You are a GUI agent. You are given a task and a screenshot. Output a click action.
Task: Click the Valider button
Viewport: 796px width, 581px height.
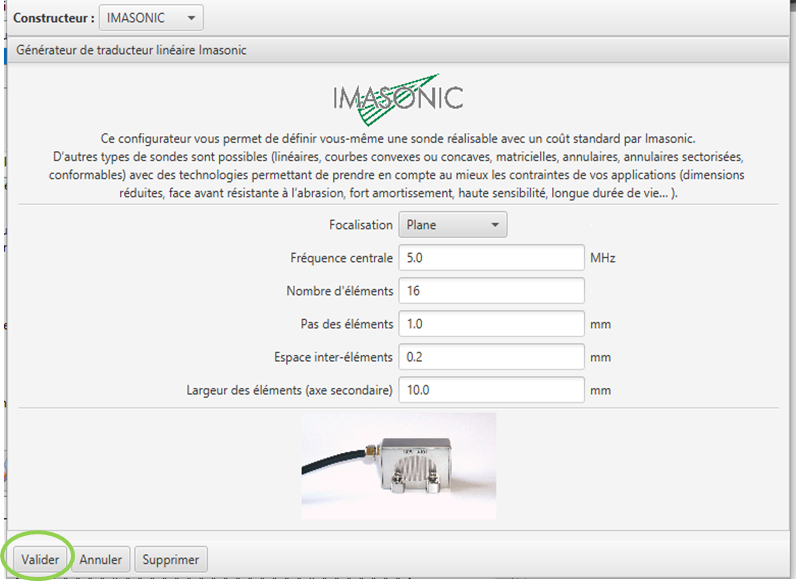click(40, 559)
